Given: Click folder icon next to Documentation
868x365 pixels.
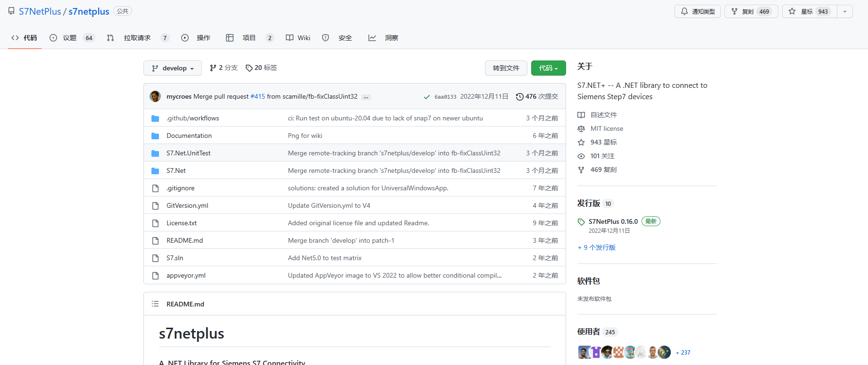Looking at the screenshot, I should (155, 136).
